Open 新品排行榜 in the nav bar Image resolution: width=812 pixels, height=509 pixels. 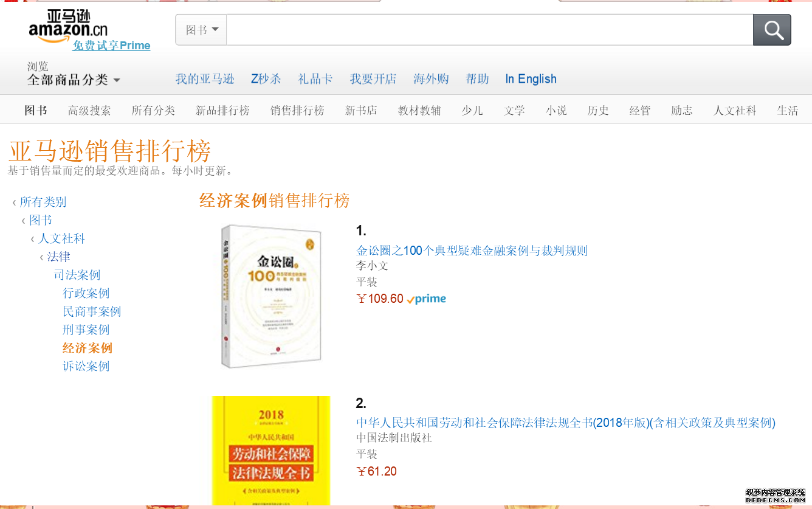click(222, 110)
